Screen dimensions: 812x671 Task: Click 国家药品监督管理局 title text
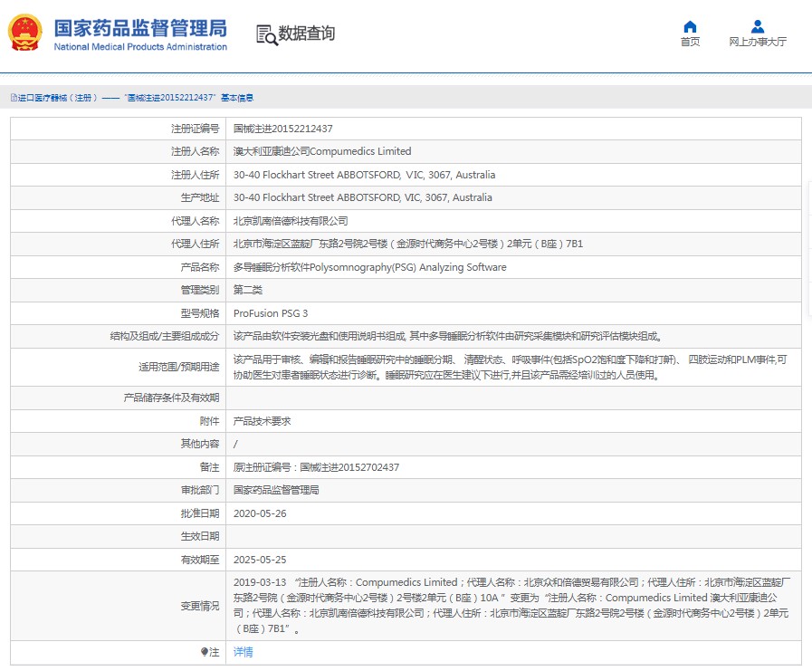[x=140, y=28]
